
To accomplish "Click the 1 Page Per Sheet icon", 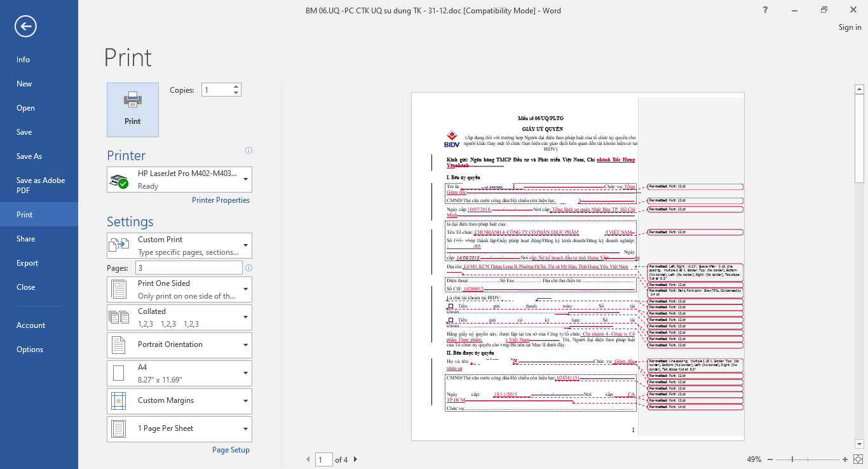I will [119, 429].
